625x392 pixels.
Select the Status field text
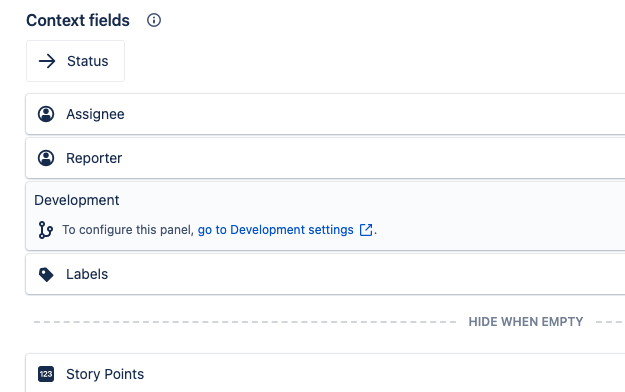(x=88, y=61)
